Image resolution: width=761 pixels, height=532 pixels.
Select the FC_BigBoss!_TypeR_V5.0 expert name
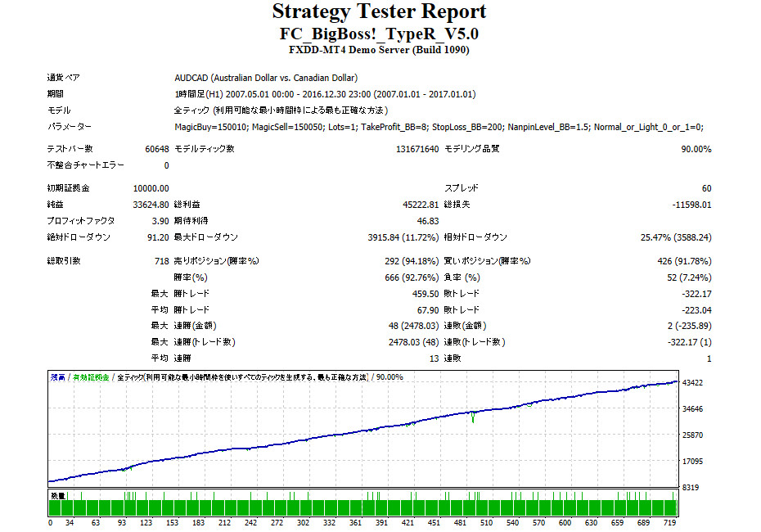tap(379, 34)
